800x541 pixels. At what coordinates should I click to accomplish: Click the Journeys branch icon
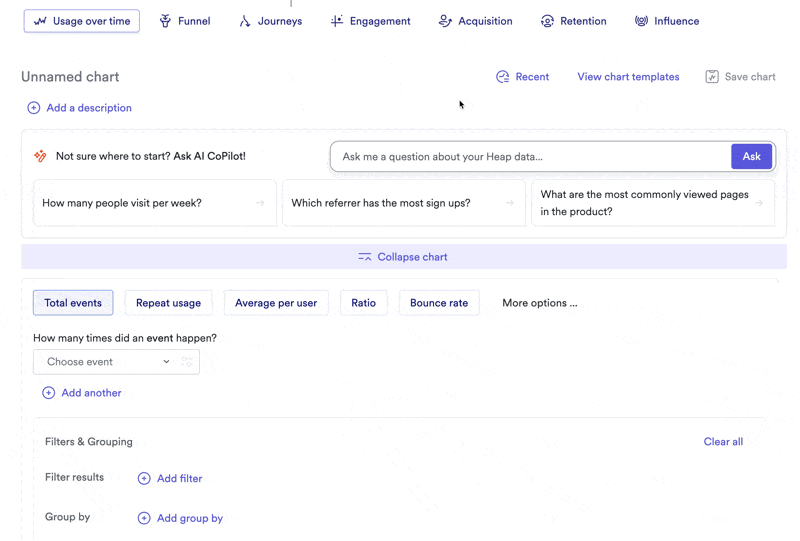pos(245,21)
